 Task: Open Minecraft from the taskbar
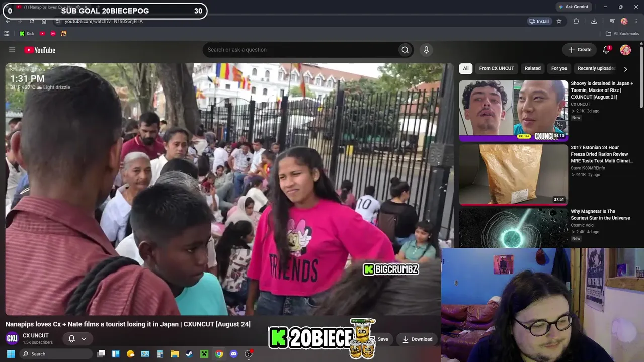pos(204,354)
